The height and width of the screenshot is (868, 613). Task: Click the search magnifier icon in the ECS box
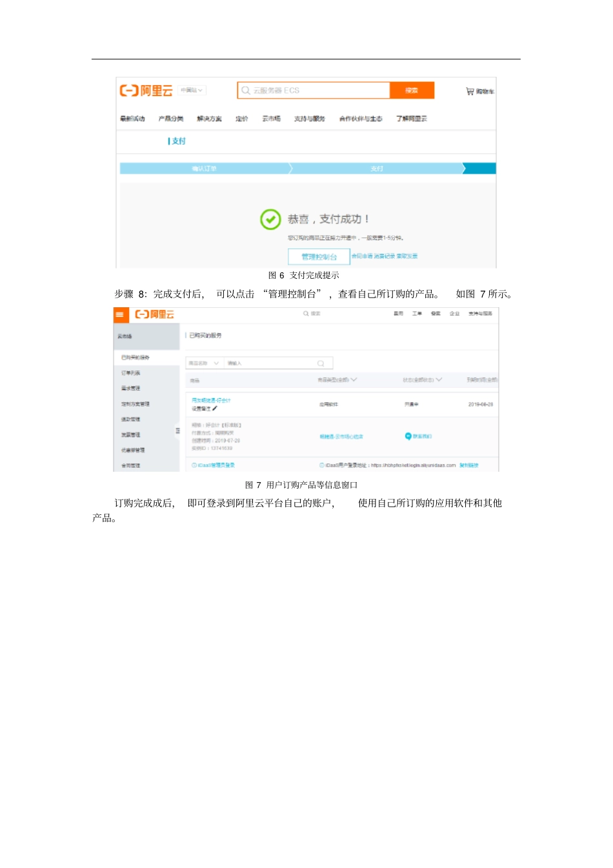click(x=246, y=90)
